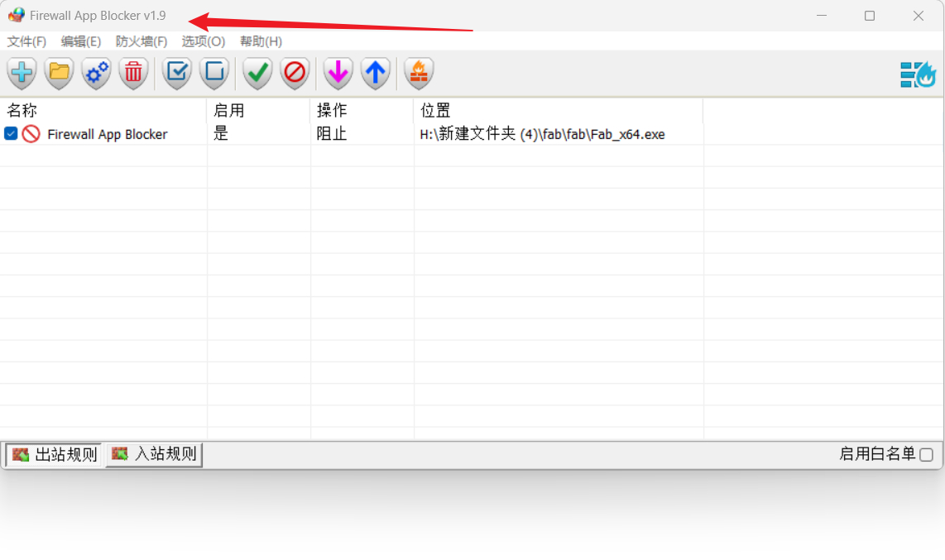Open the 防火墙(F) menu

coord(142,41)
